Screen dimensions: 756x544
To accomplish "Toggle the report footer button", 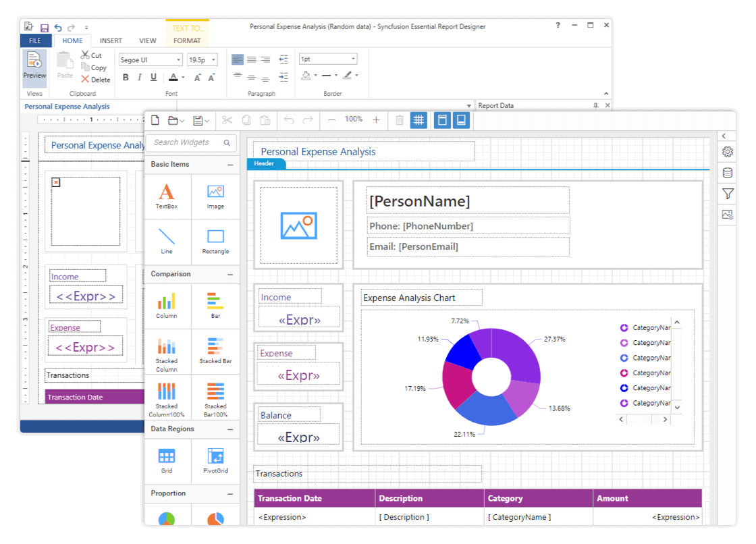I will [x=462, y=120].
